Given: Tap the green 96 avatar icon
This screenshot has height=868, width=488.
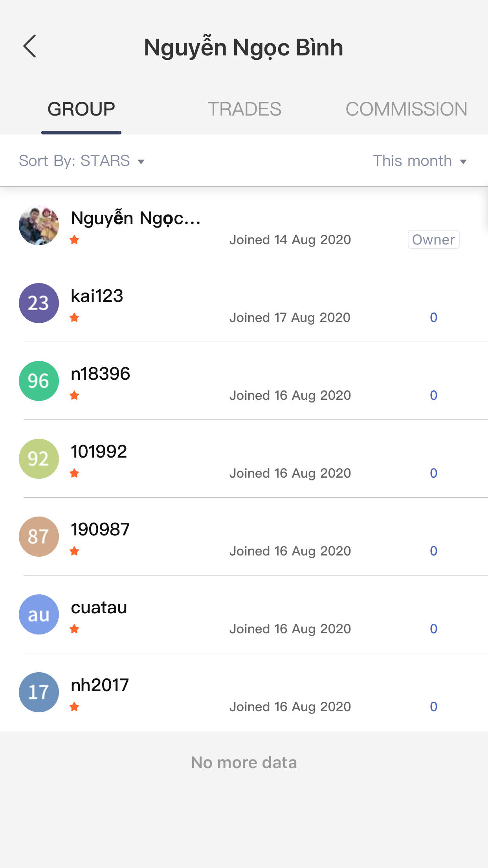Looking at the screenshot, I should click(39, 381).
